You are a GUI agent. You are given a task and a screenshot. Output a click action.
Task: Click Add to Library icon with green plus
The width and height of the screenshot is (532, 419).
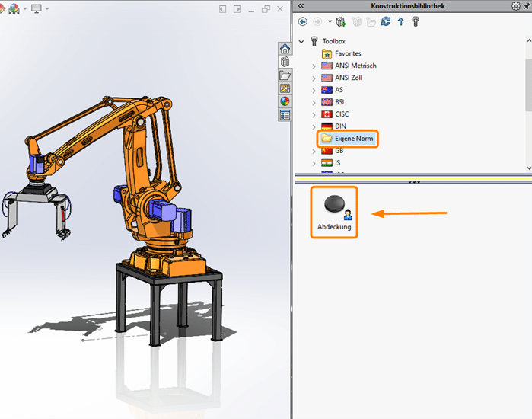[341, 22]
